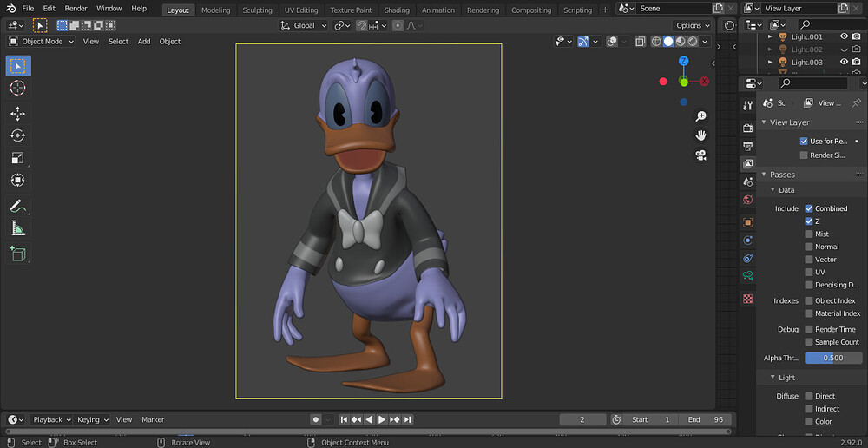Image resolution: width=868 pixels, height=448 pixels.
Task: Open the Object properties tab
Action: (x=748, y=222)
